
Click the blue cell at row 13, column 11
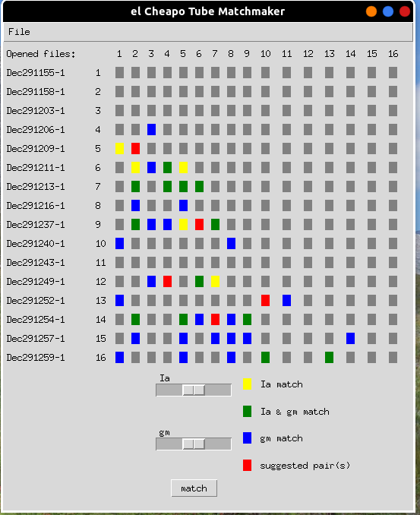click(286, 301)
